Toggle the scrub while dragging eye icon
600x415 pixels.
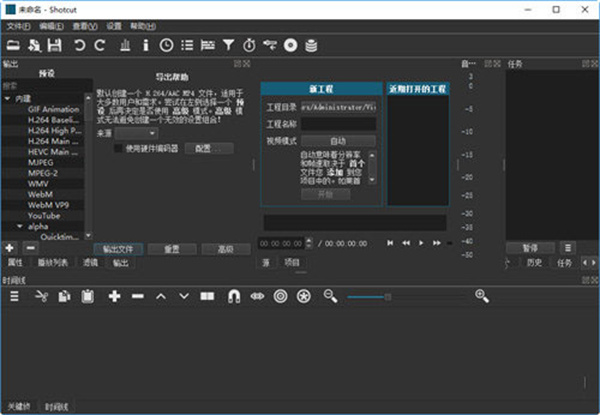(x=256, y=296)
